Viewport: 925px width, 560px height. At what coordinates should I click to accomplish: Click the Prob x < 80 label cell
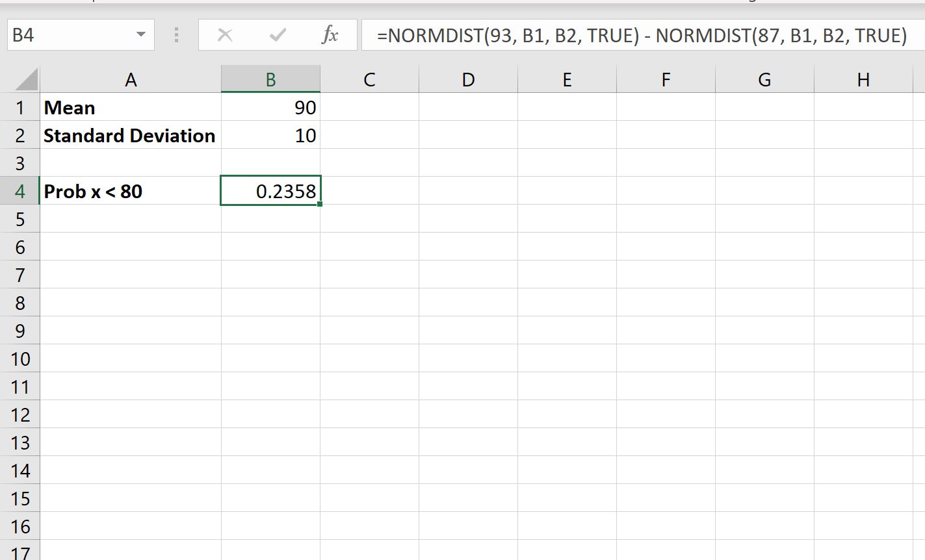click(130, 191)
